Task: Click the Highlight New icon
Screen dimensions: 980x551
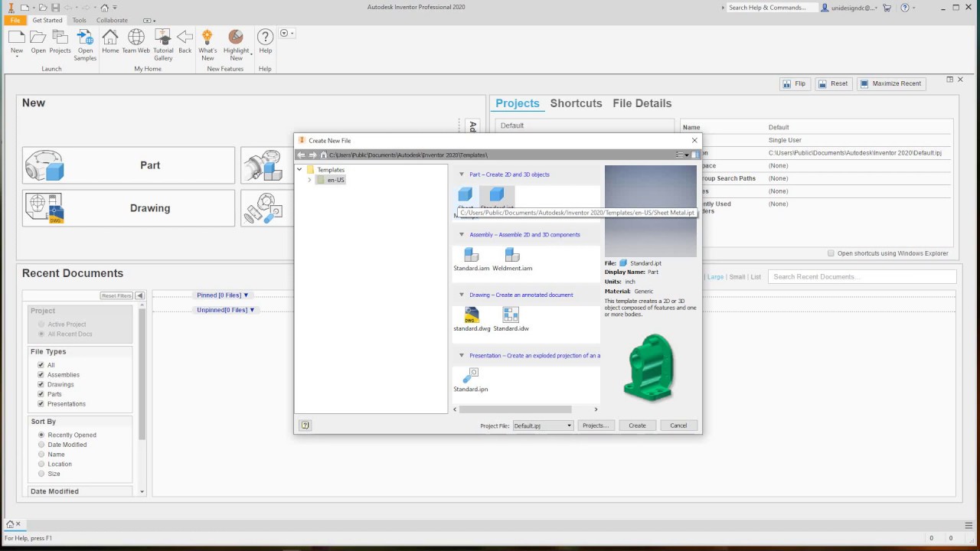Action: 236,37
